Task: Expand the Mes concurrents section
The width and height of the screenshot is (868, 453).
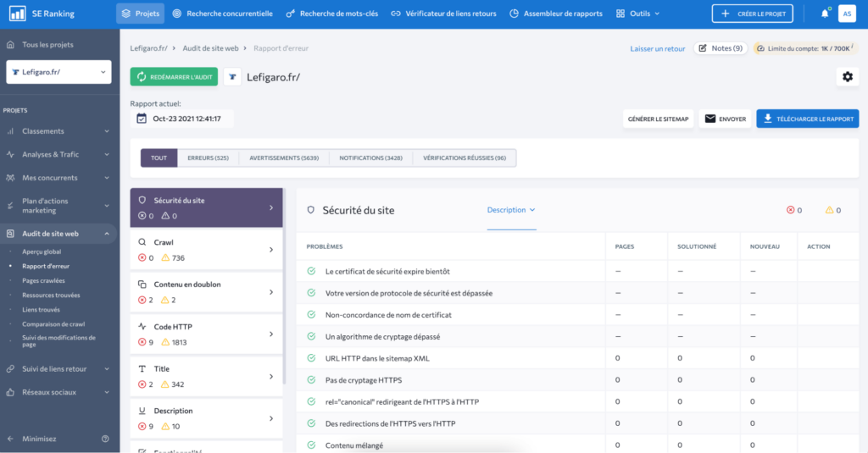Action: coord(107,178)
